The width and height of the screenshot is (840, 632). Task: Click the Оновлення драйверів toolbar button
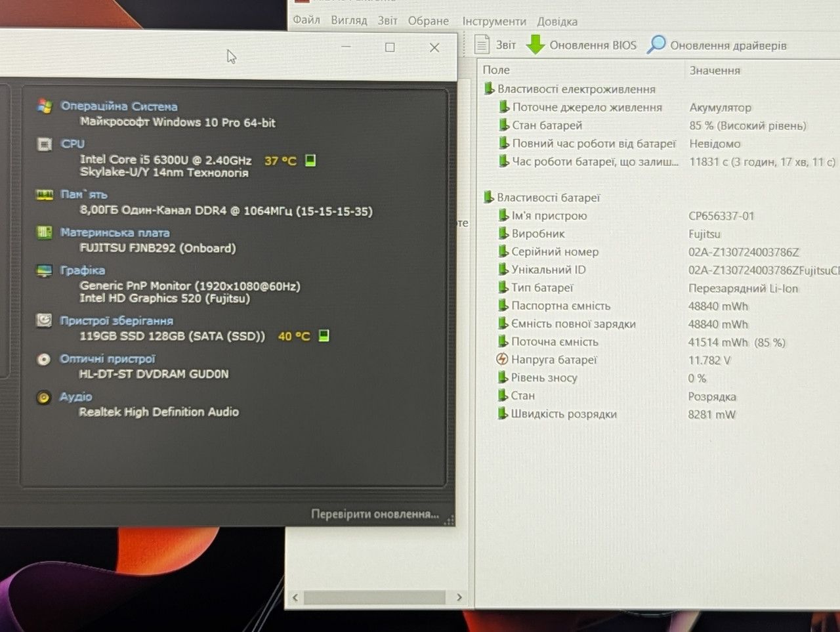(717, 45)
